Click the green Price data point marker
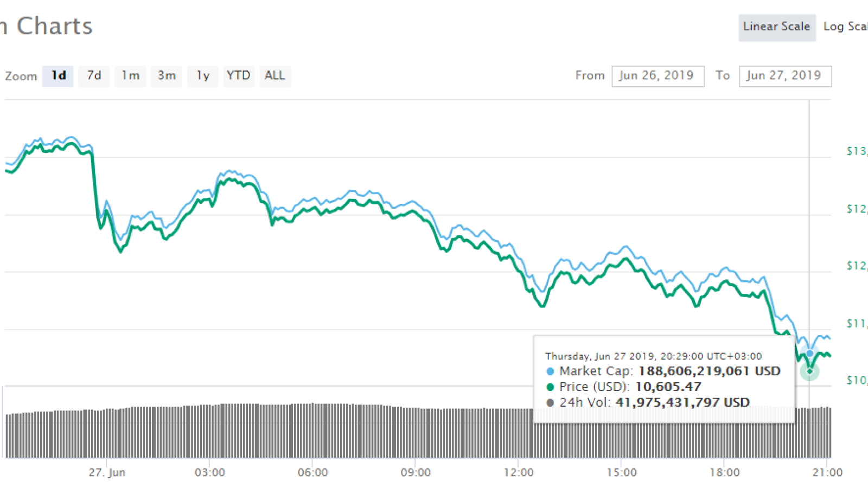The width and height of the screenshot is (868, 488). (809, 371)
